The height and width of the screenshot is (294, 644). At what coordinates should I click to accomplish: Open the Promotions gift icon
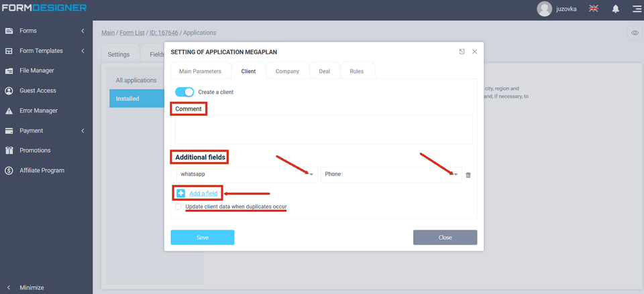[x=9, y=151]
